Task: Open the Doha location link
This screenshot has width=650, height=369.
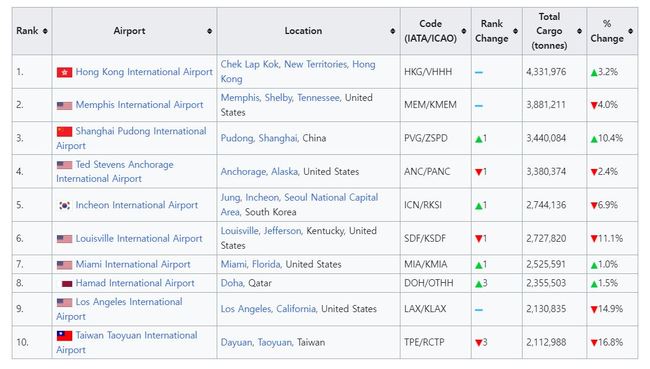Action: point(232,283)
